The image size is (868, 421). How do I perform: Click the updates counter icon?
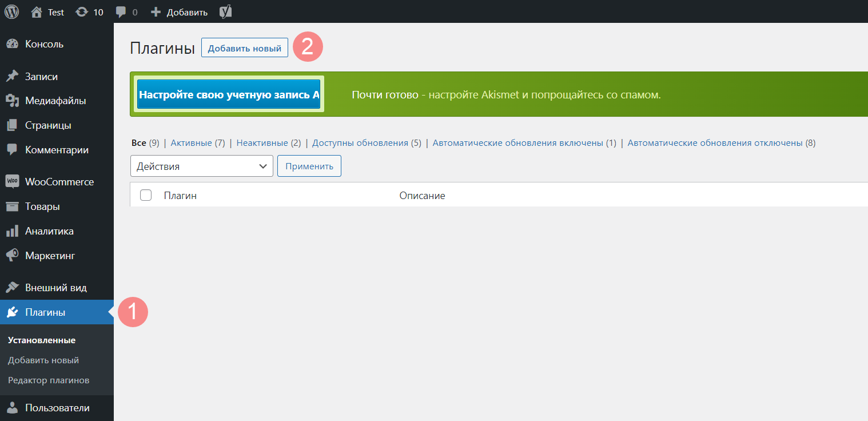click(82, 11)
